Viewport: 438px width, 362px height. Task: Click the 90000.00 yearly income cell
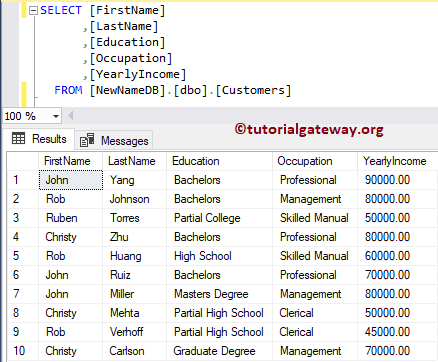(398, 180)
